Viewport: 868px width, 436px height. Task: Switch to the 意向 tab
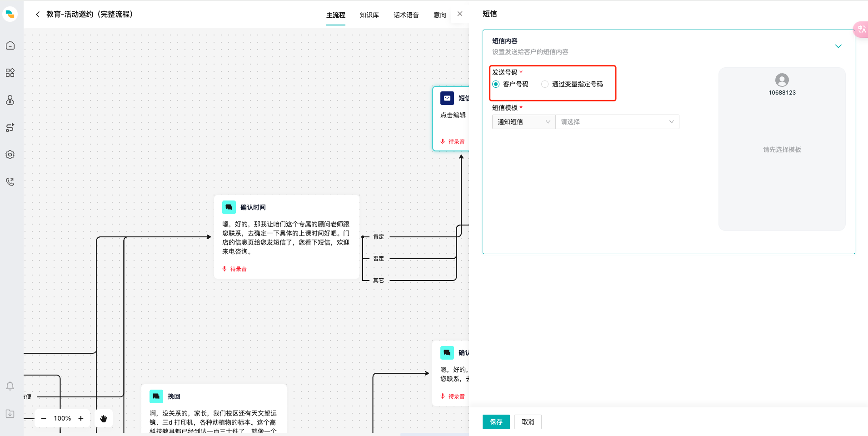pos(440,15)
